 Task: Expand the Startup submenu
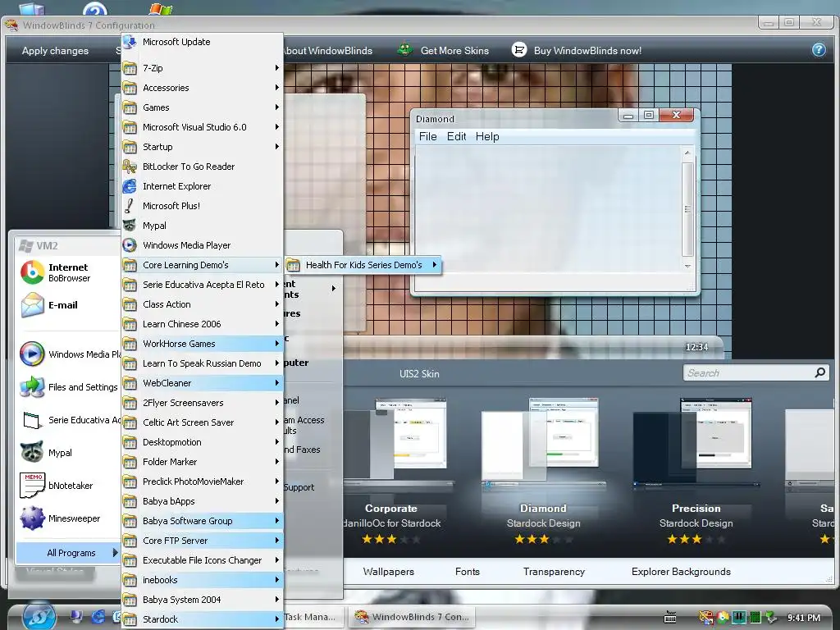point(202,147)
